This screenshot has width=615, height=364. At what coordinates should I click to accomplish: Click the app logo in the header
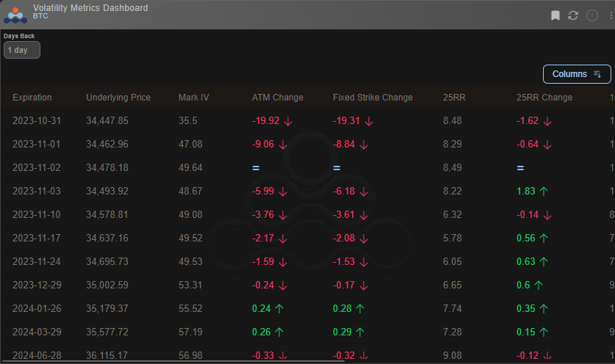coord(15,15)
